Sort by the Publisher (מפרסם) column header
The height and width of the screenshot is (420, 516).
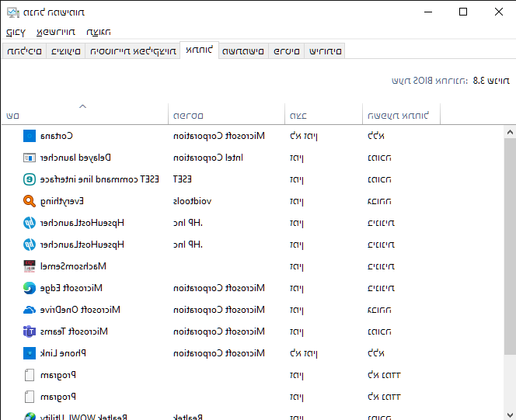point(226,116)
